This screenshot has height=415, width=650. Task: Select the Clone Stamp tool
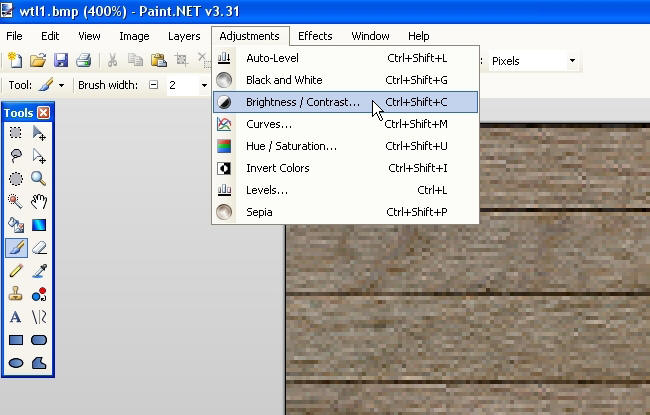point(16,294)
